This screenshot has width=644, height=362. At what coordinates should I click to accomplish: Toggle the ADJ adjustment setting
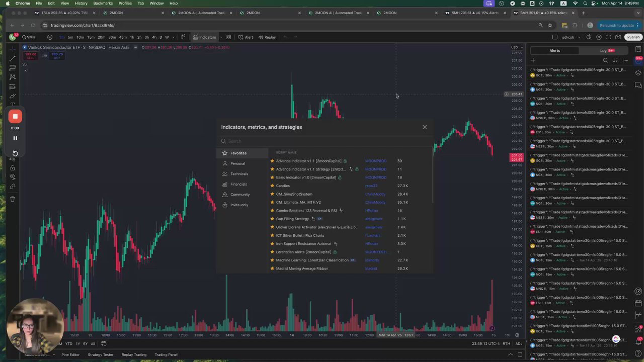click(519, 344)
